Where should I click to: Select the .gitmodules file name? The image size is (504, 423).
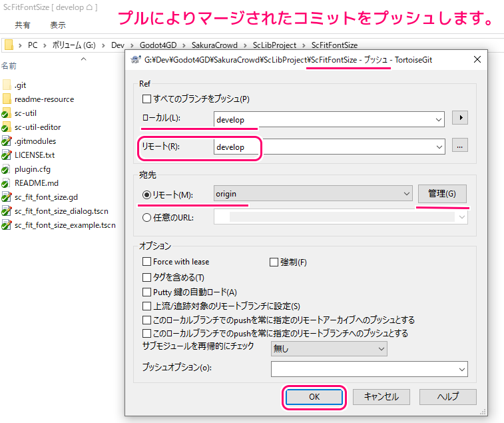(35, 141)
